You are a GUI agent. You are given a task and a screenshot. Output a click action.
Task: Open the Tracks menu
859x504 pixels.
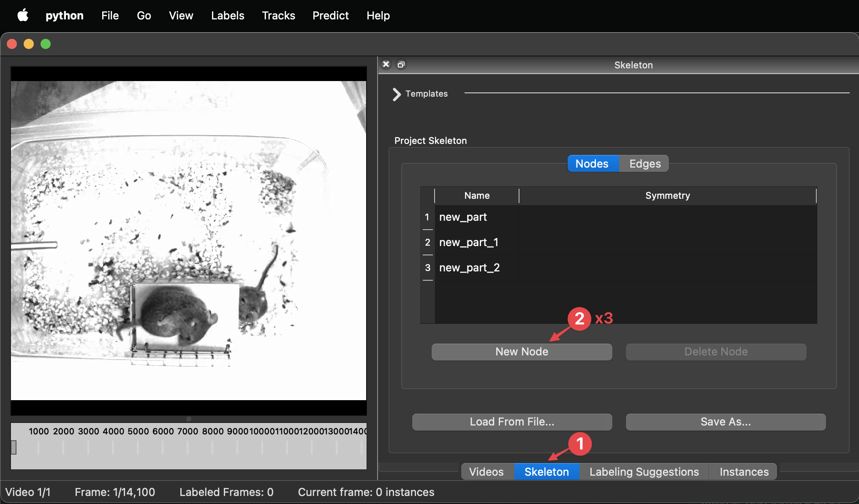[x=278, y=16]
